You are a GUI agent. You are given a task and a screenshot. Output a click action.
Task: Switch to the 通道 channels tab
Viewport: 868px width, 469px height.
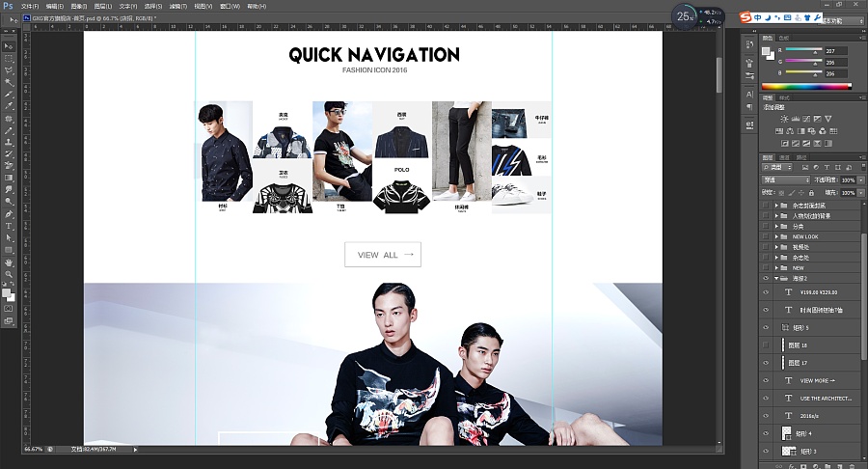784,158
